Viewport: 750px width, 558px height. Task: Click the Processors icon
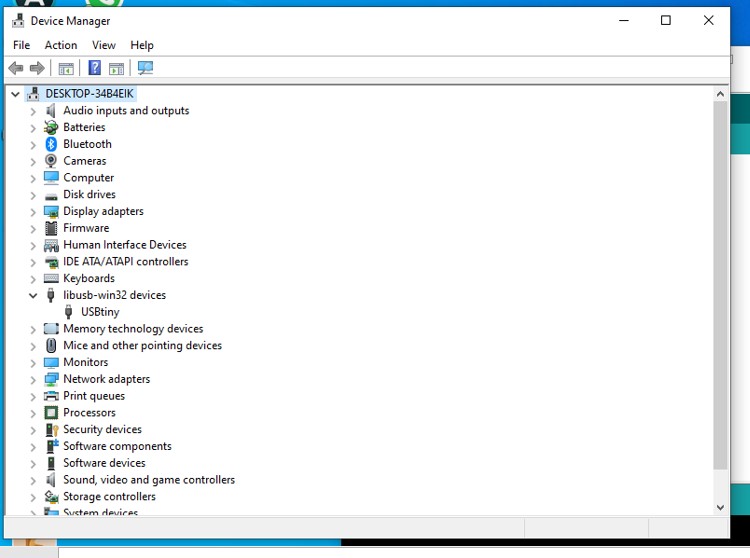coord(51,413)
